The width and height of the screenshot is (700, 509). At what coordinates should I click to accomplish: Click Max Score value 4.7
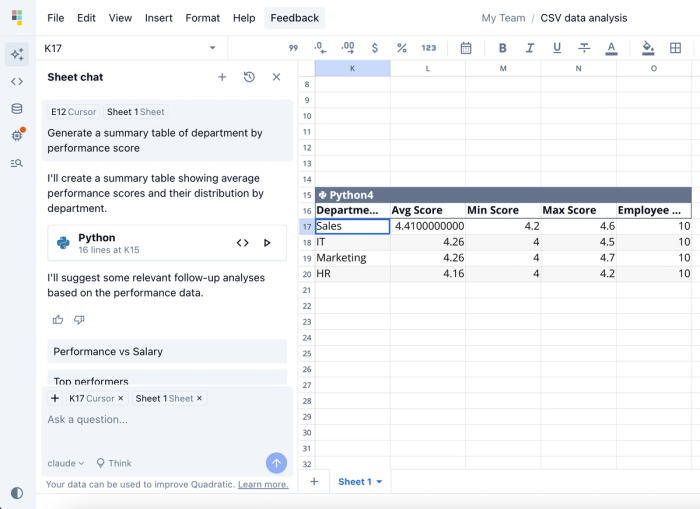579,258
